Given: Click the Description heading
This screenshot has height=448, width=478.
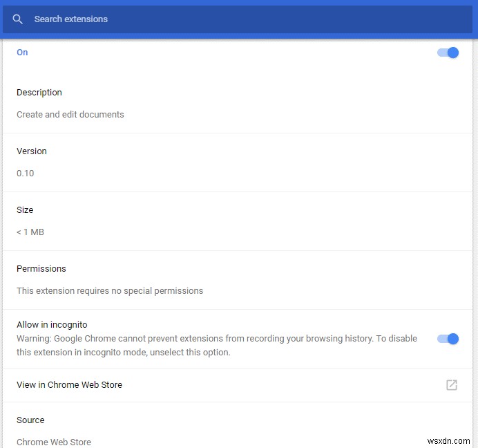Looking at the screenshot, I should pos(39,93).
